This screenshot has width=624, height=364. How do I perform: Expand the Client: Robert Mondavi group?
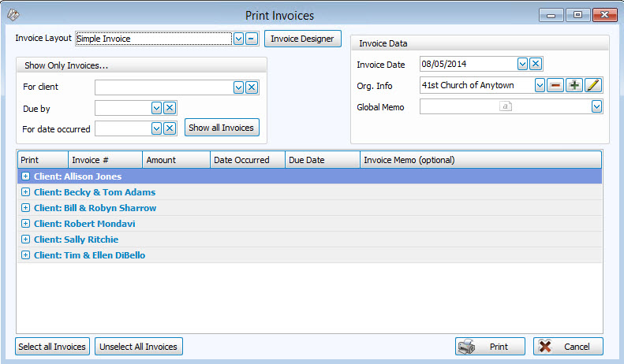point(26,224)
